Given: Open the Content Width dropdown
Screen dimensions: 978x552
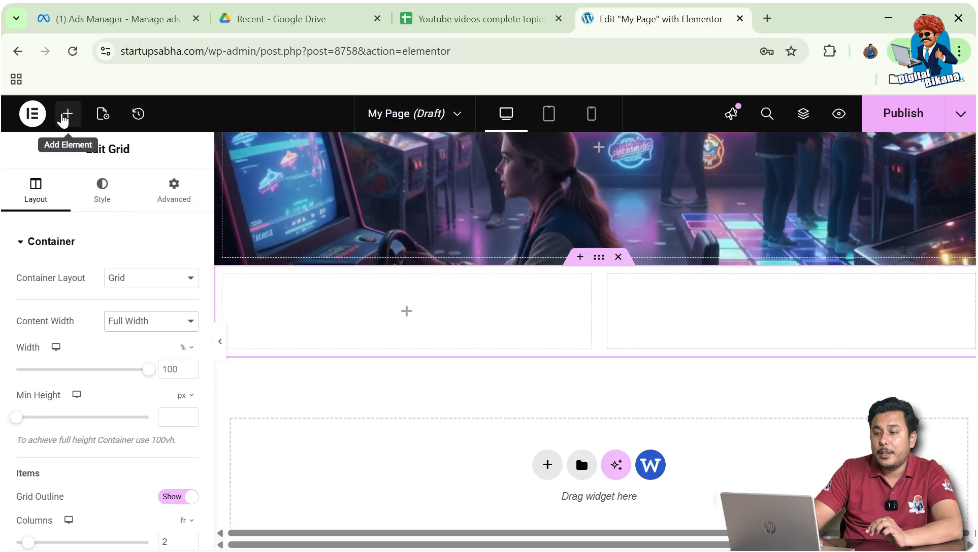Looking at the screenshot, I should [x=151, y=321].
